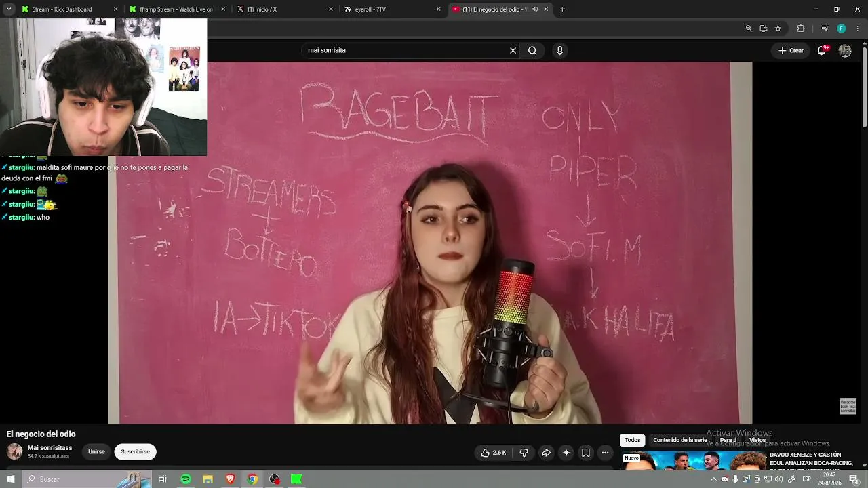Open the Davoo Xeneize y Gastón Edul title
Screen dimensions: 868x488
(x=812, y=460)
